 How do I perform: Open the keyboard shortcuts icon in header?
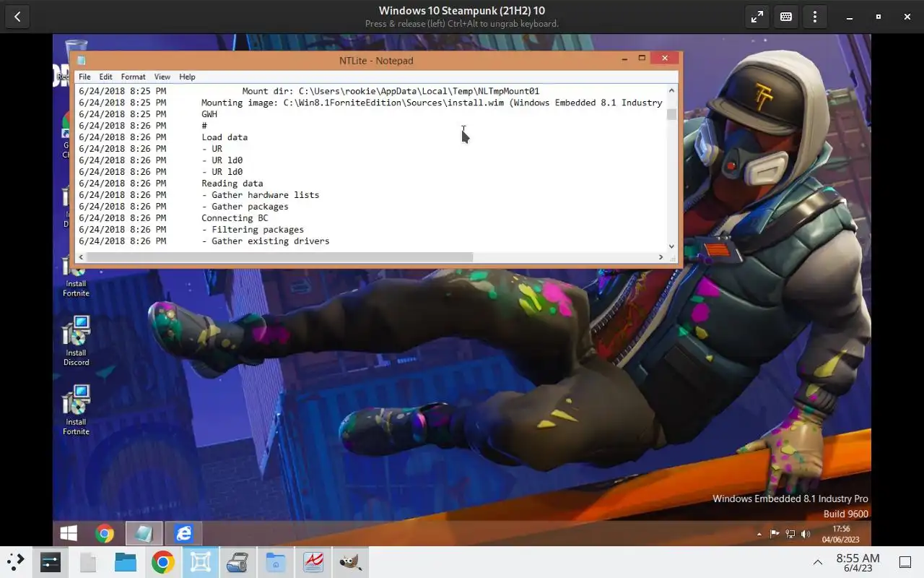tap(786, 17)
